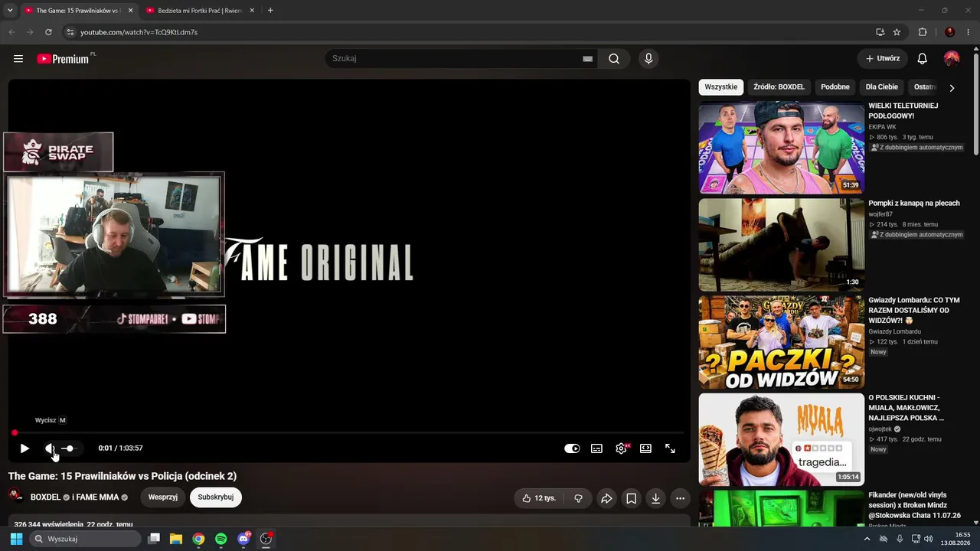Open YouTube notifications bell
This screenshot has height=551, width=980.
[x=923, y=59]
